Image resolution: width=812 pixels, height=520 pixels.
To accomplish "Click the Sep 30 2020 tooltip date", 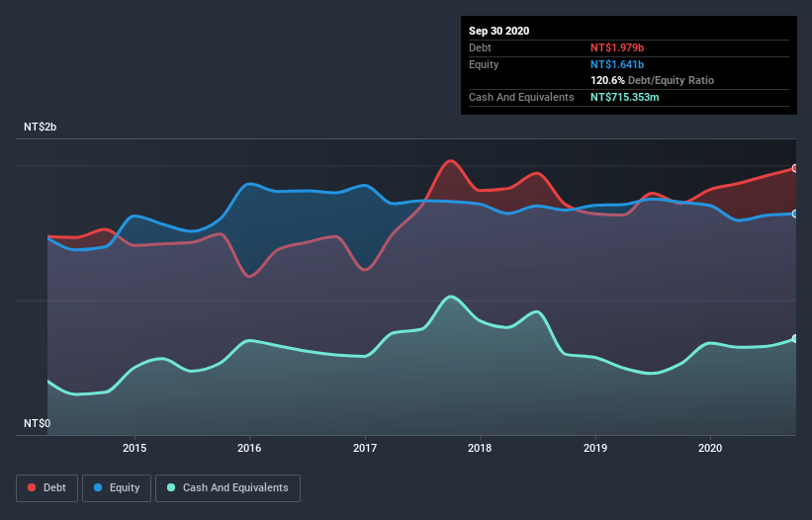I will (x=498, y=31).
